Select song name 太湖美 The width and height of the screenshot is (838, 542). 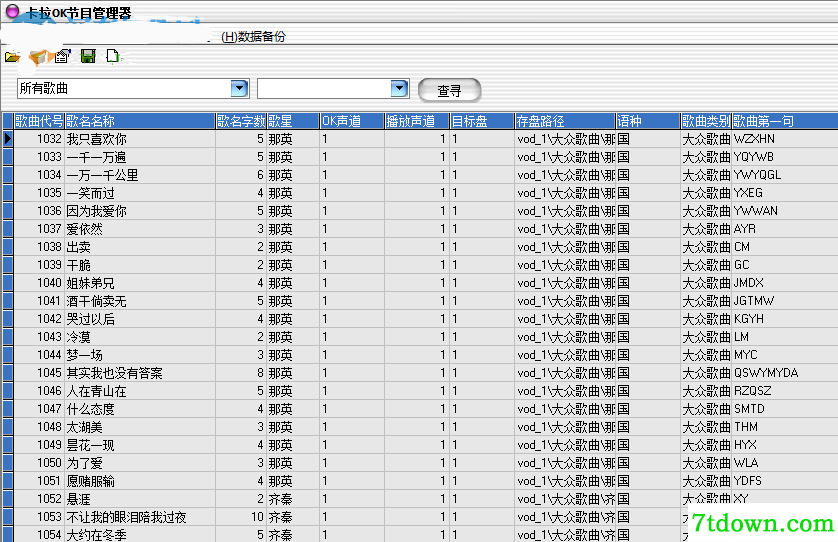pyautogui.click(x=84, y=427)
